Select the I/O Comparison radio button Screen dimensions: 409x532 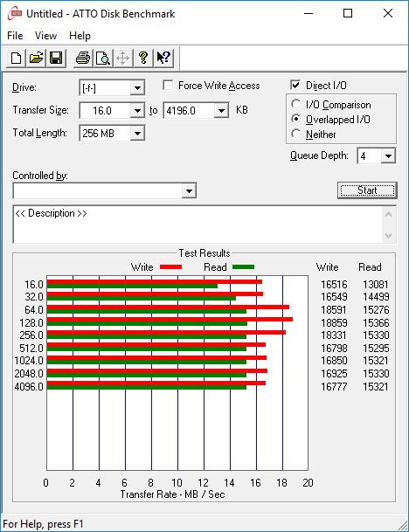coord(295,104)
